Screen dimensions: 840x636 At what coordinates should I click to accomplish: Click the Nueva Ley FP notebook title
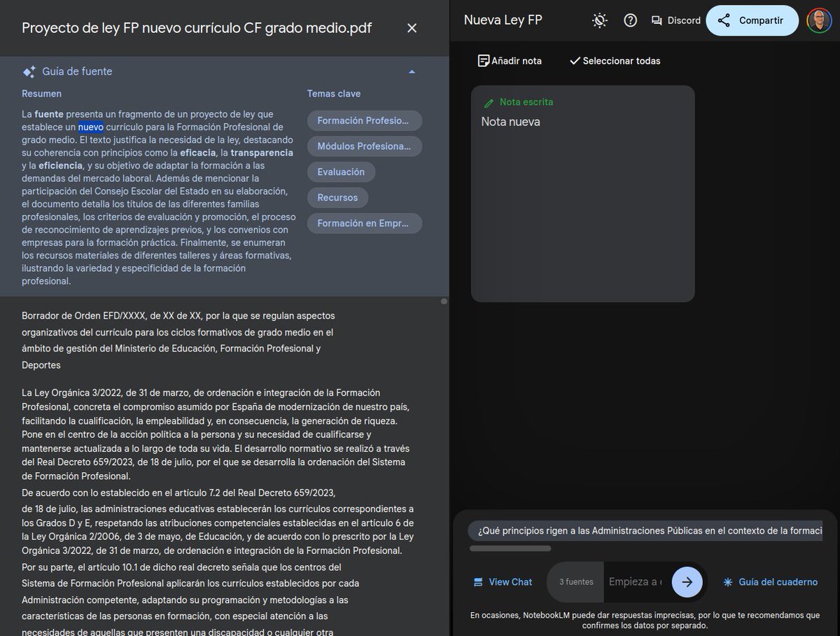pyautogui.click(x=503, y=20)
